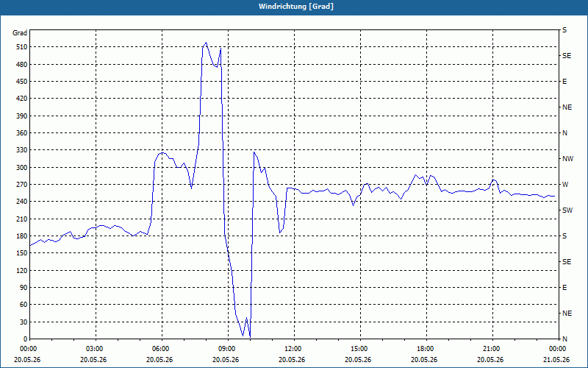Click the 330 y-axis value
Image resolution: width=588 pixels, height=368 pixels.
coord(22,150)
